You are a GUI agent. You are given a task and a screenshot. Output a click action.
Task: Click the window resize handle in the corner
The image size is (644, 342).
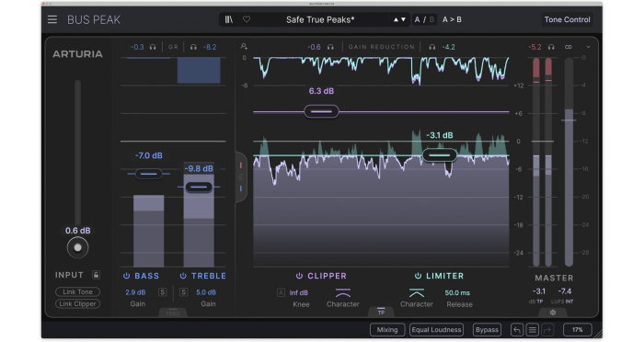598,335
